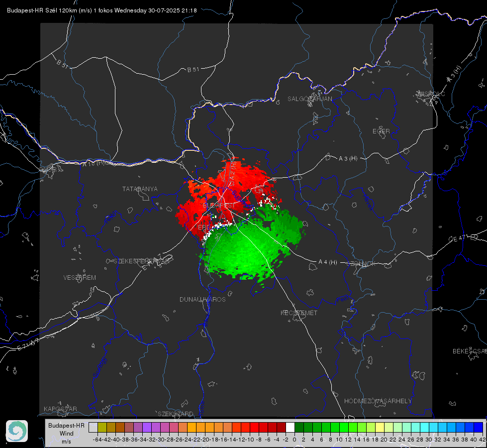
Task: Pick the olive swatch between -64 and -42
Action: pos(102,427)
